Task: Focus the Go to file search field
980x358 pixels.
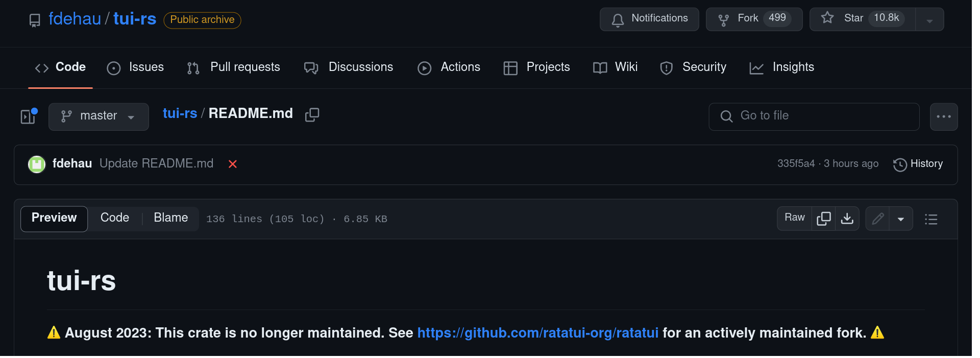Action: click(814, 116)
